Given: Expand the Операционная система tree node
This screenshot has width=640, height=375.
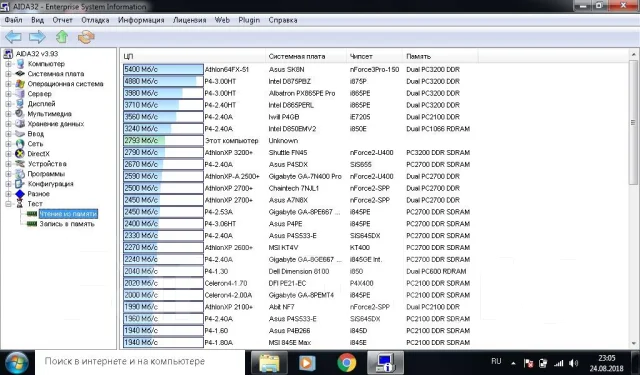Looking at the screenshot, I should (8, 84).
